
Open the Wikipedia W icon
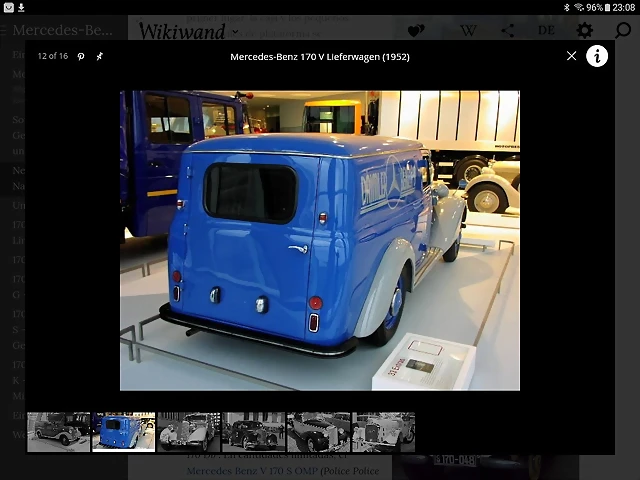[x=468, y=31]
